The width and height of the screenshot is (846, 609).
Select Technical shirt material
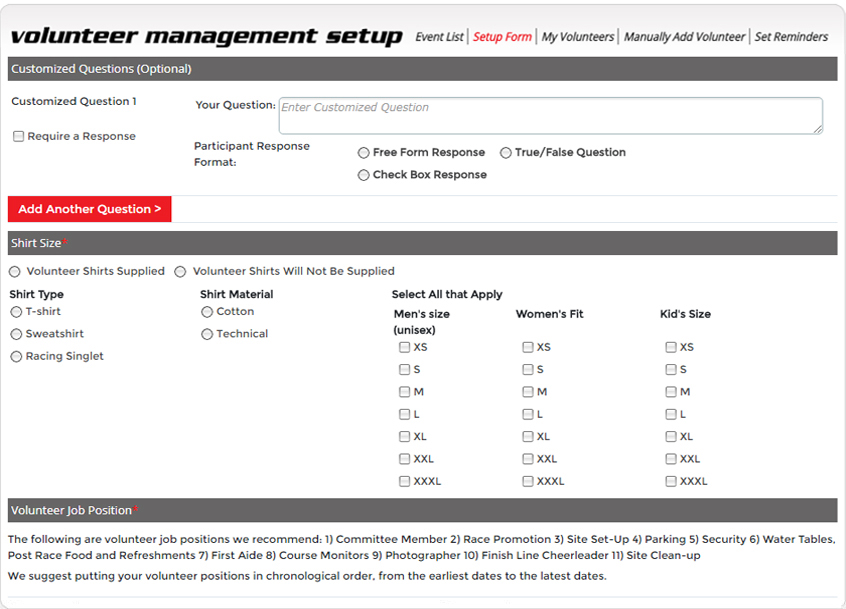[x=207, y=334]
